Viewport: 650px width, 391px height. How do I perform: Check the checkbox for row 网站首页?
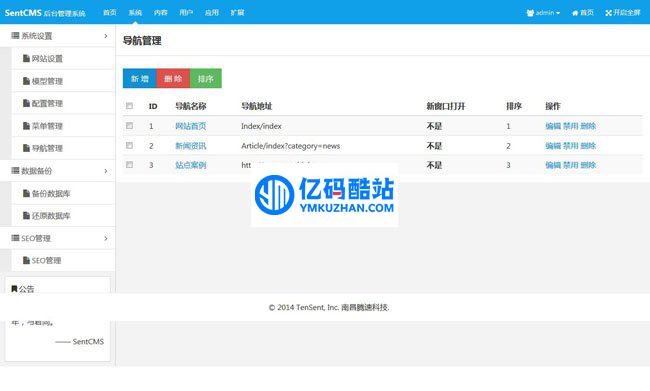(129, 126)
